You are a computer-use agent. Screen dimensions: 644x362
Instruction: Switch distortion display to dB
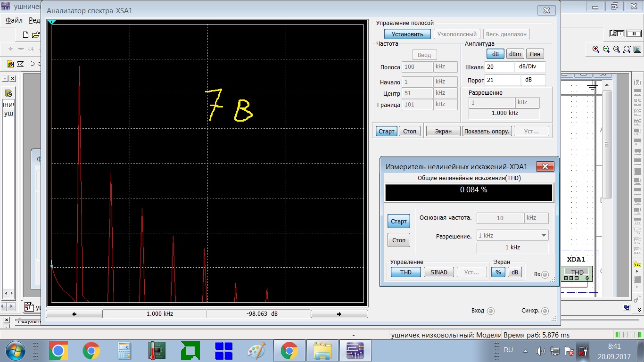(515, 272)
